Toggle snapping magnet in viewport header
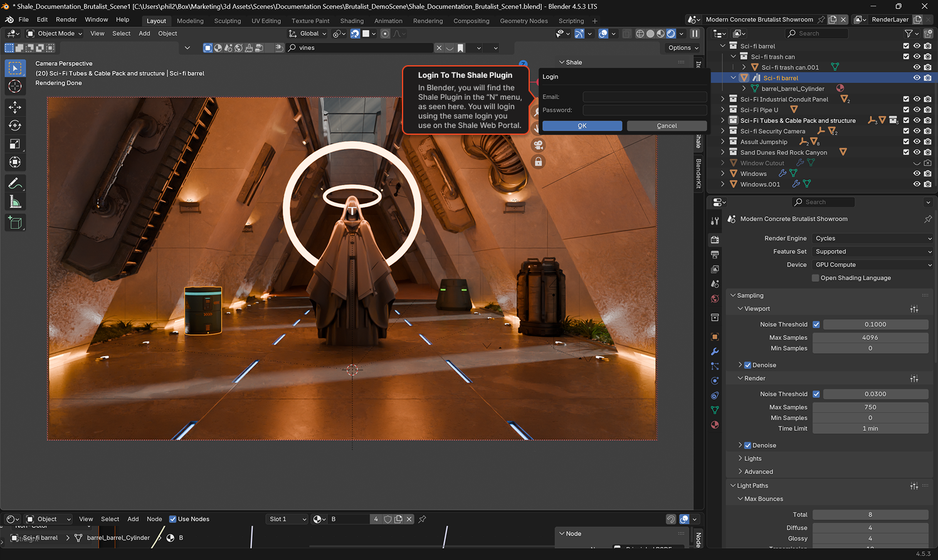Screen dimensions: 938x560 pyautogui.click(x=355, y=34)
